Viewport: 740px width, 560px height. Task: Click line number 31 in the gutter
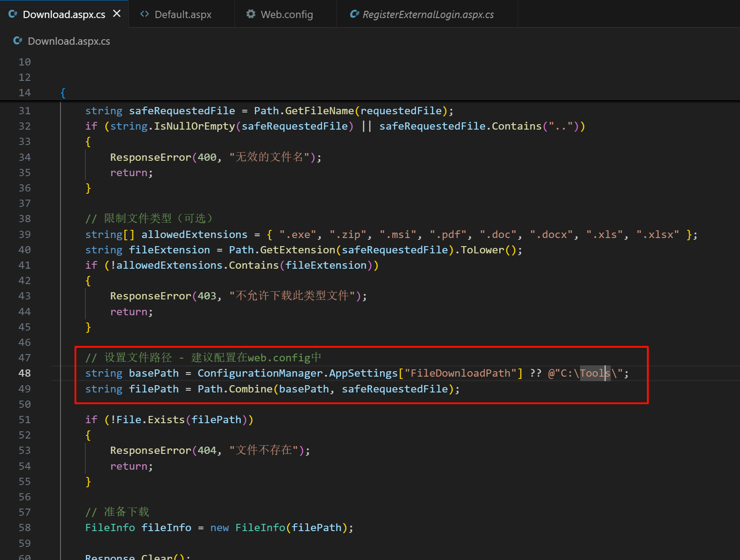point(24,111)
